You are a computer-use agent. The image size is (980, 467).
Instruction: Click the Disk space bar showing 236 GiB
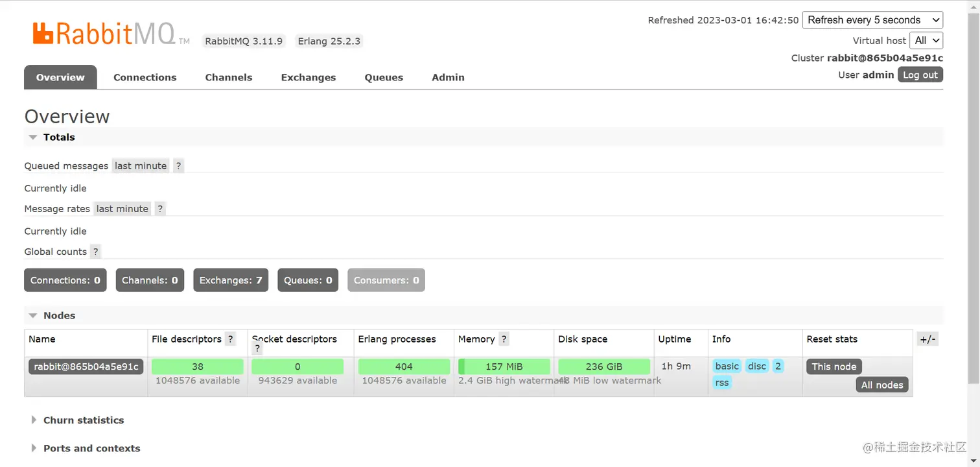[604, 366]
